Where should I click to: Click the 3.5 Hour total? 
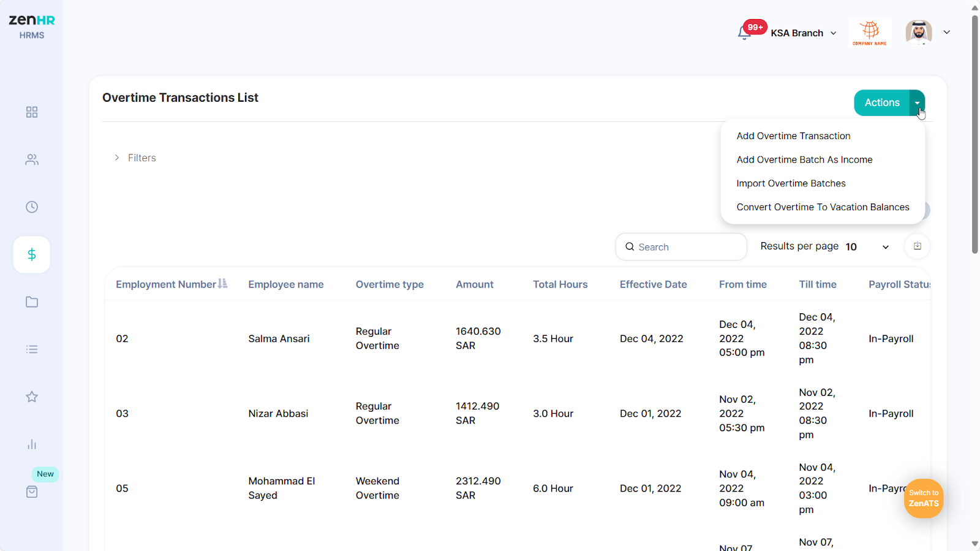pos(553,339)
